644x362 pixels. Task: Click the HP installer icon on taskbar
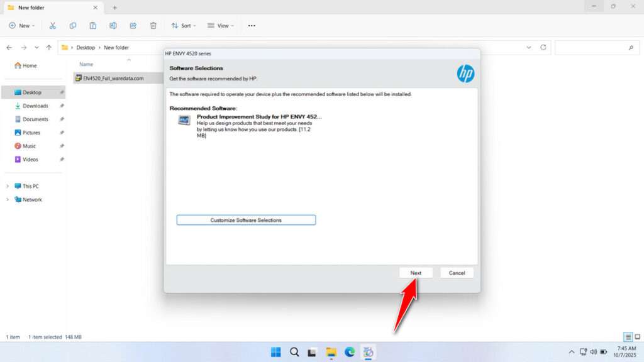coord(369,352)
